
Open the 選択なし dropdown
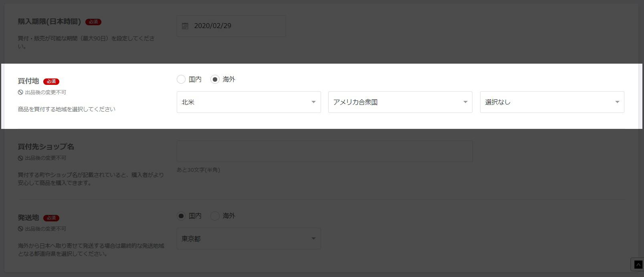pyautogui.click(x=552, y=102)
